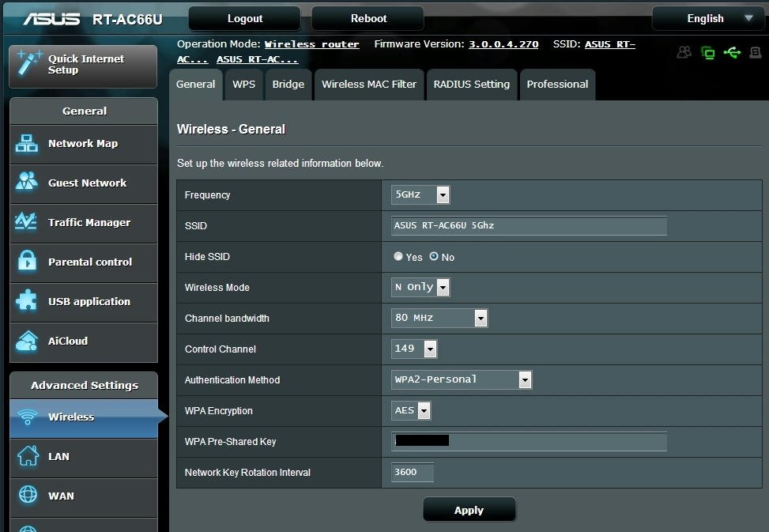Switch to the General wireless tab
The image size is (769, 532).
pyautogui.click(x=196, y=85)
